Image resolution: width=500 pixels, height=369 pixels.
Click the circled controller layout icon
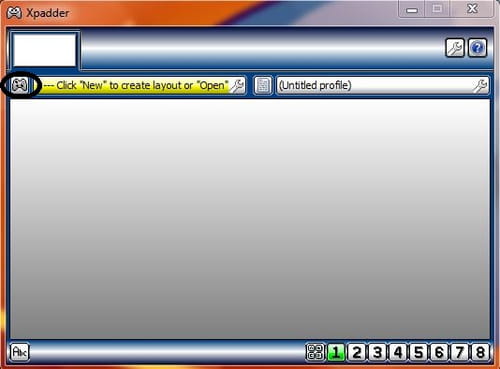click(x=20, y=85)
